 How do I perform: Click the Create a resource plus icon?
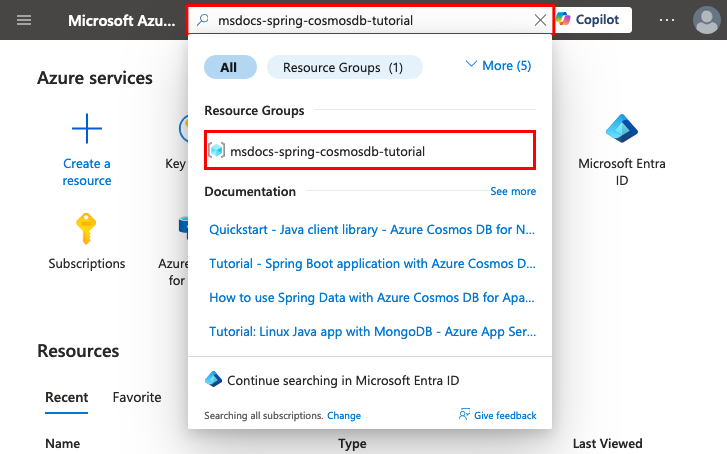point(87,130)
